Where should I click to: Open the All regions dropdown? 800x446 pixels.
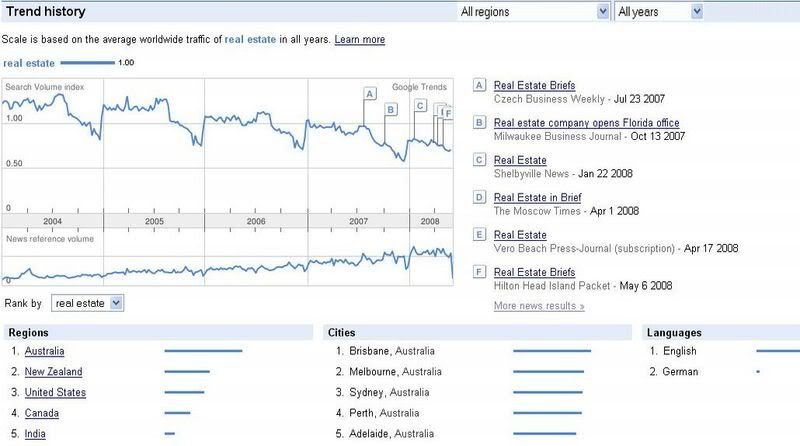click(534, 12)
